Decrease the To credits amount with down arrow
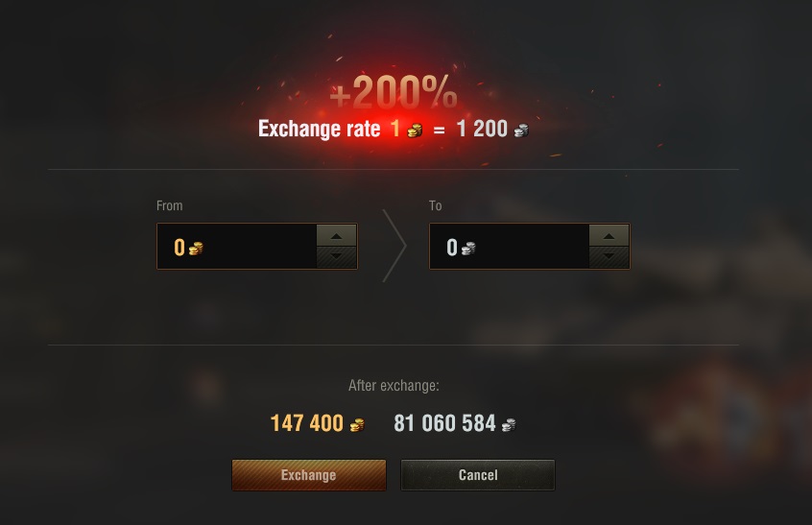Viewport: 812px width, 525px height. tap(609, 257)
